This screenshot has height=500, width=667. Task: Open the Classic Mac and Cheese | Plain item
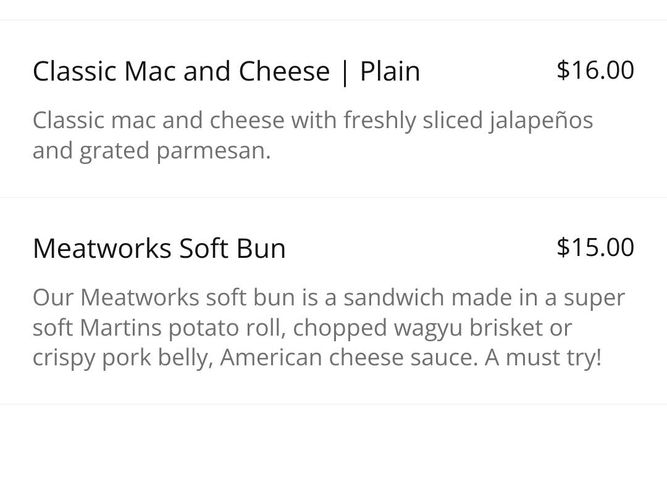click(226, 72)
